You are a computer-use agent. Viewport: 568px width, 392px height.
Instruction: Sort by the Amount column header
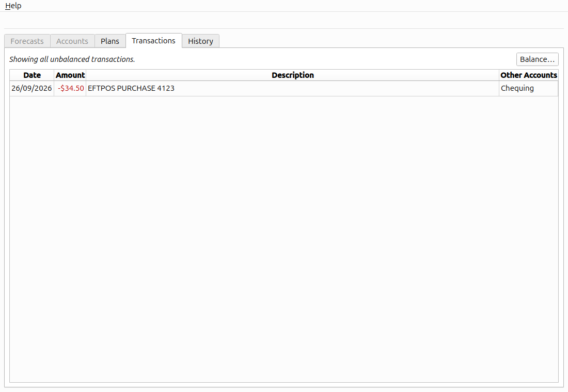click(x=70, y=75)
